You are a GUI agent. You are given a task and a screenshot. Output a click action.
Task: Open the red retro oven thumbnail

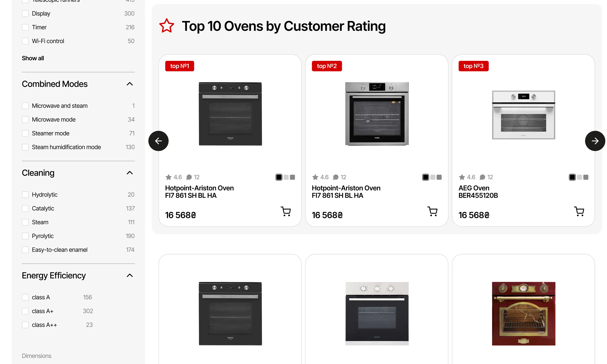[523, 314]
